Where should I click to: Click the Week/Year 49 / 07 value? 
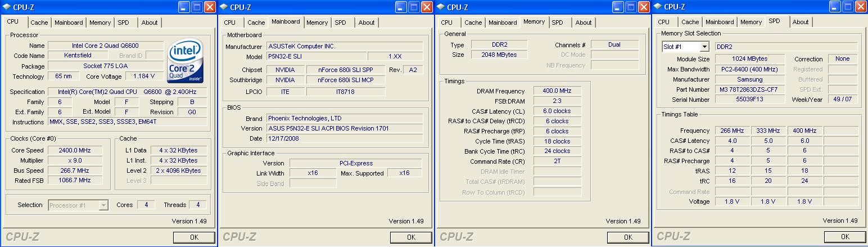point(843,100)
